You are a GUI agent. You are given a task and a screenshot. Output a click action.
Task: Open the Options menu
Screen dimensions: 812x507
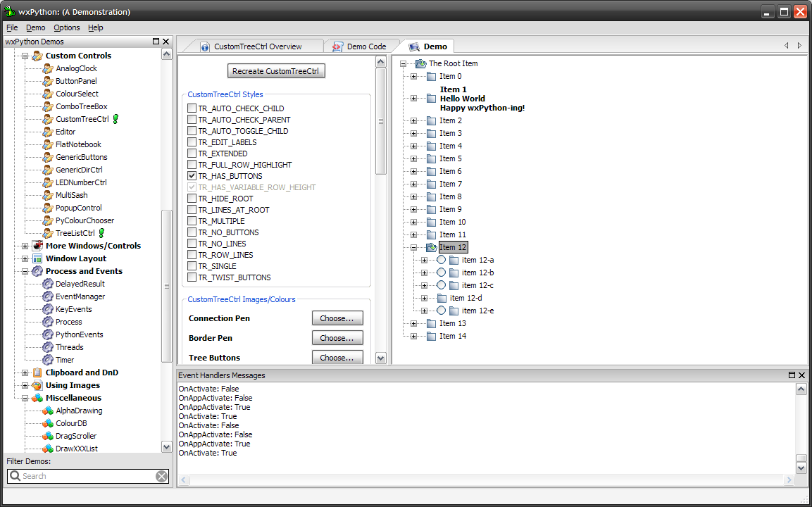pyautogui.click(x=67, y=27)
